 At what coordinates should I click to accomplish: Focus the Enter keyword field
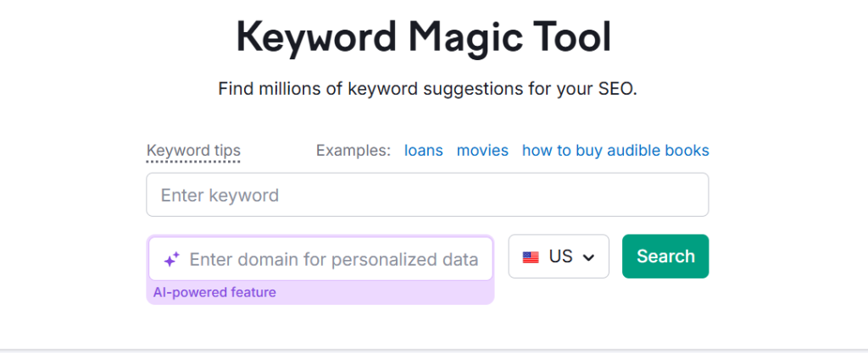click(x=427, y=195)
